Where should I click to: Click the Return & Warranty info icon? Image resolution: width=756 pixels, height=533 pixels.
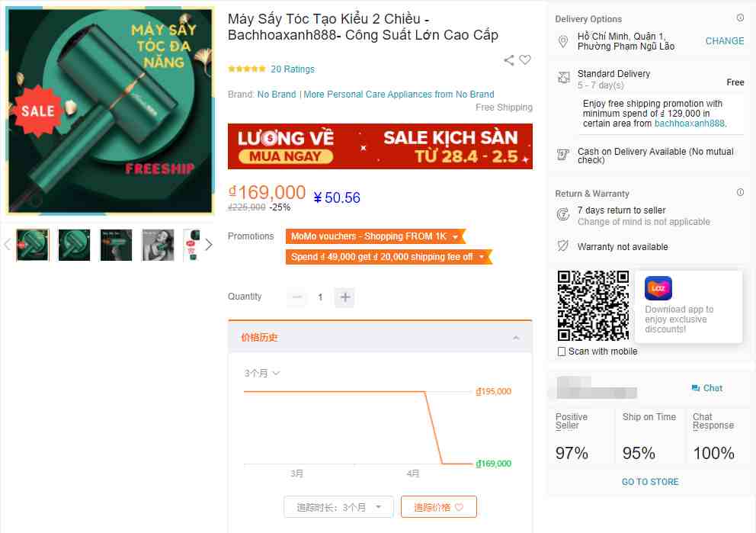(739, 192)
